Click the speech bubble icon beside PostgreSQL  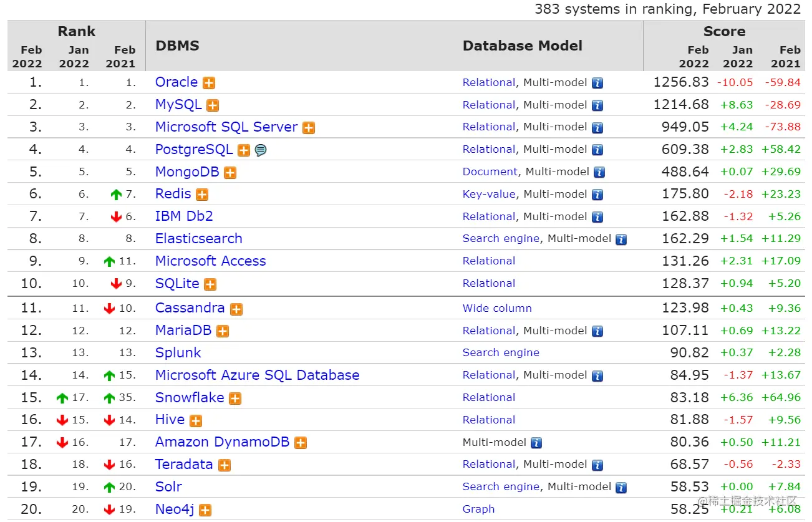pyautogui.click(x=261, y=150)
